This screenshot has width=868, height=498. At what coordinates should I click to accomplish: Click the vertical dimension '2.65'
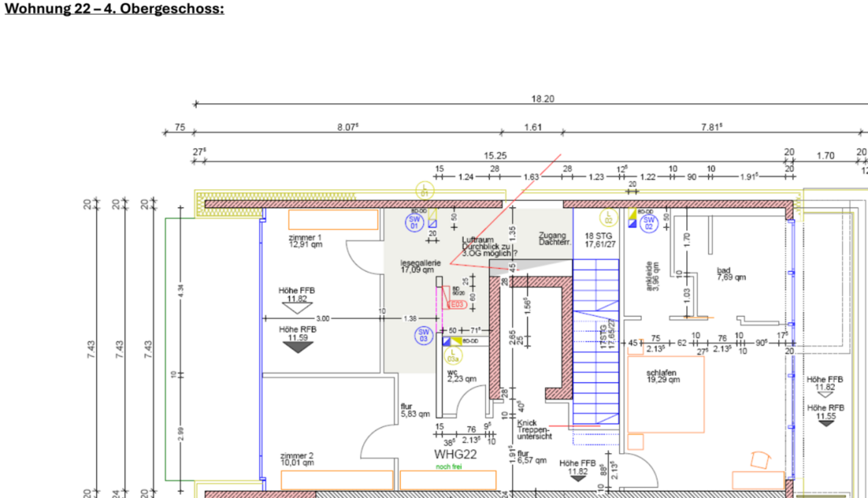[x=512, y=339]
